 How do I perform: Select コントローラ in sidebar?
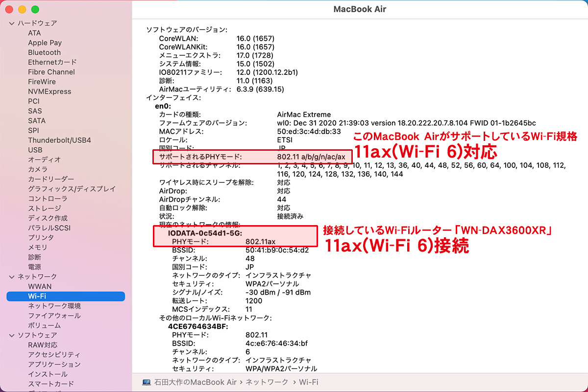(48, 199)
